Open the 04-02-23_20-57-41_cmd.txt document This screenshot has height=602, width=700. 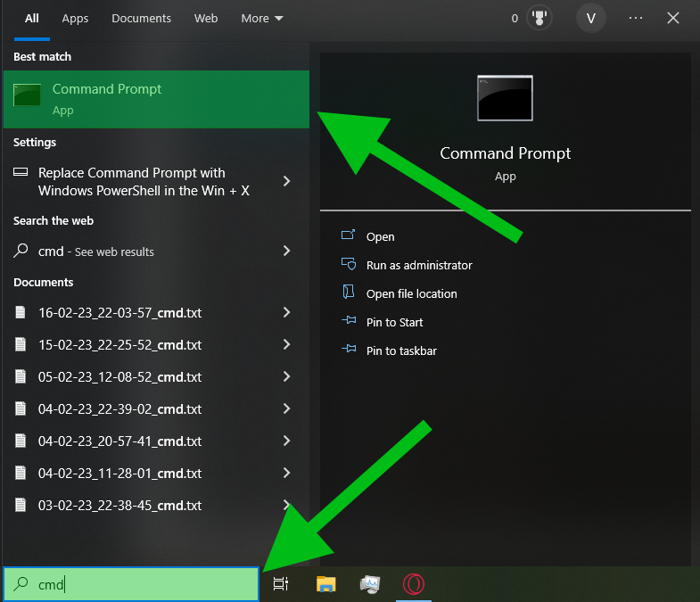[x=119, y=441]
